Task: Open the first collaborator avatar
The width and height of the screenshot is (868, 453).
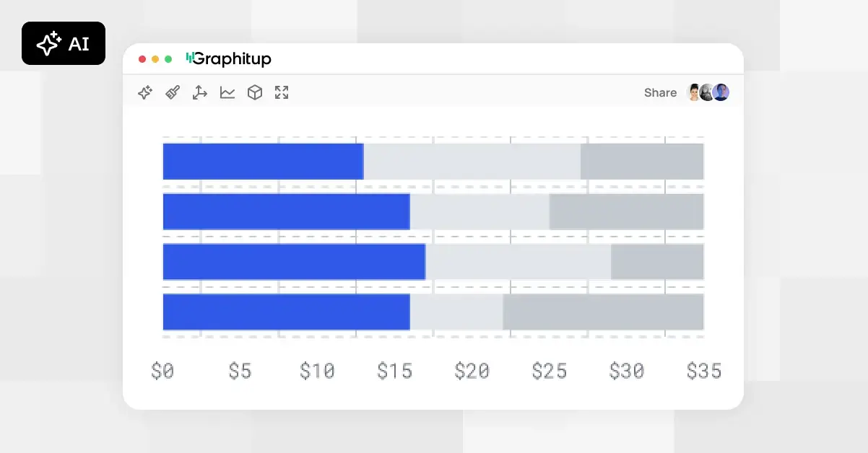Action: 694,92
